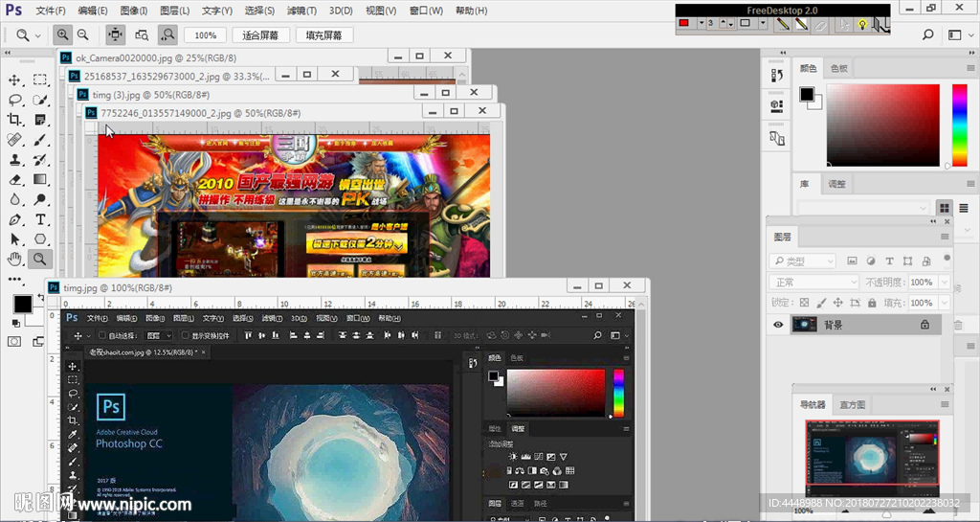Open the Edit Toolbar three-dots menu
Viewport: 980px width, 522px height.
click(x=14, y=279)
